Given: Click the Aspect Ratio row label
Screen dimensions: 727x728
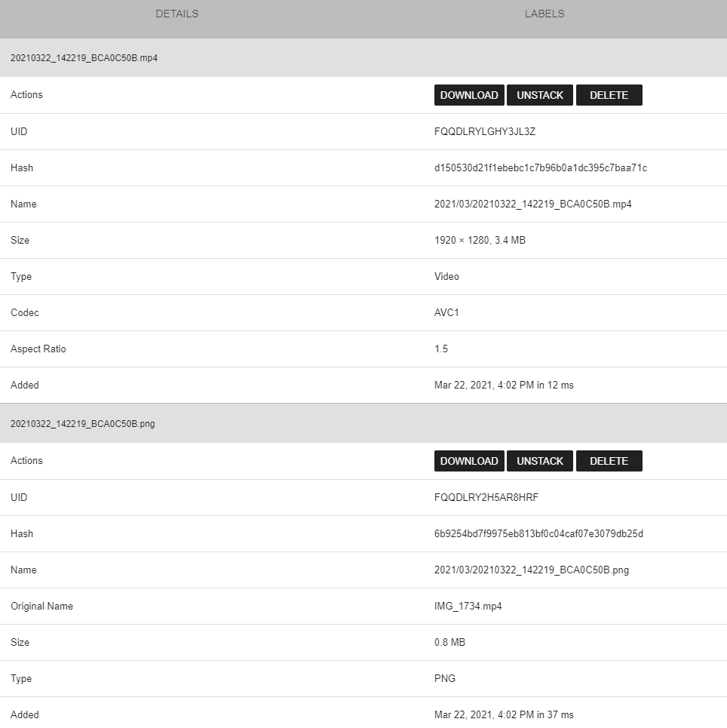Looking at the screenshot, I should (x=38, y=349).
